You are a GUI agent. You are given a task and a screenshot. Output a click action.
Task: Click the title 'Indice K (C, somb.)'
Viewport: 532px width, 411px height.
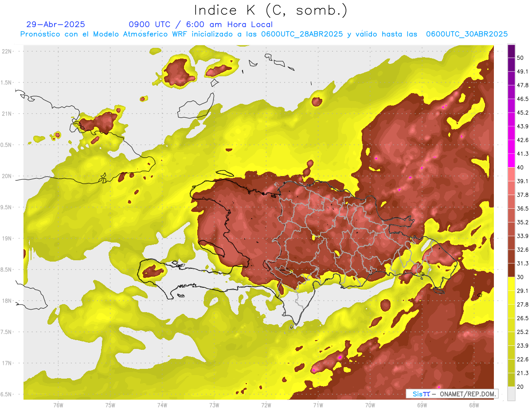pyautogui.click(x=270, y=11)
